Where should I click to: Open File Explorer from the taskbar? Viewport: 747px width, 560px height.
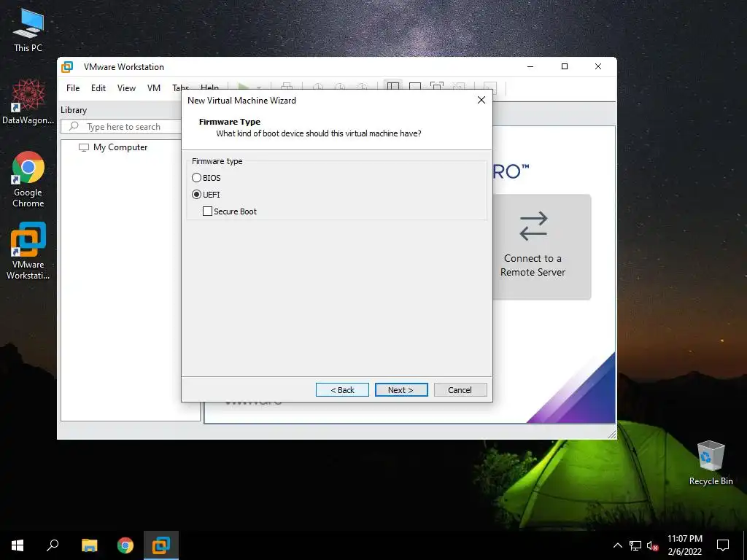tap(89, 545)
